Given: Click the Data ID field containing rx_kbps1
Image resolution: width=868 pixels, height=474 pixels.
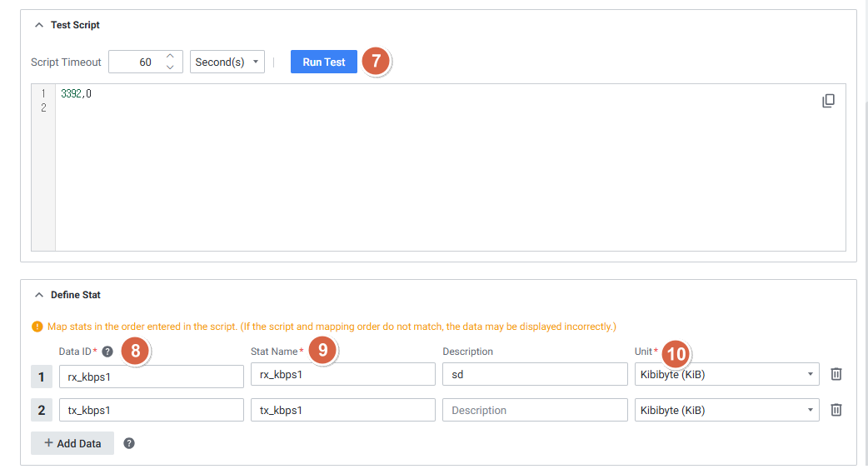Looking at the screenshot, I should [x=151, y=376].
